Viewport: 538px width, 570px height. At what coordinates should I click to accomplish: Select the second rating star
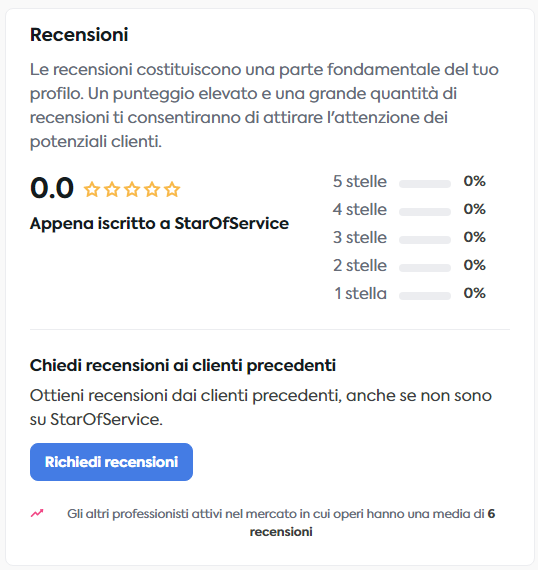112,190
